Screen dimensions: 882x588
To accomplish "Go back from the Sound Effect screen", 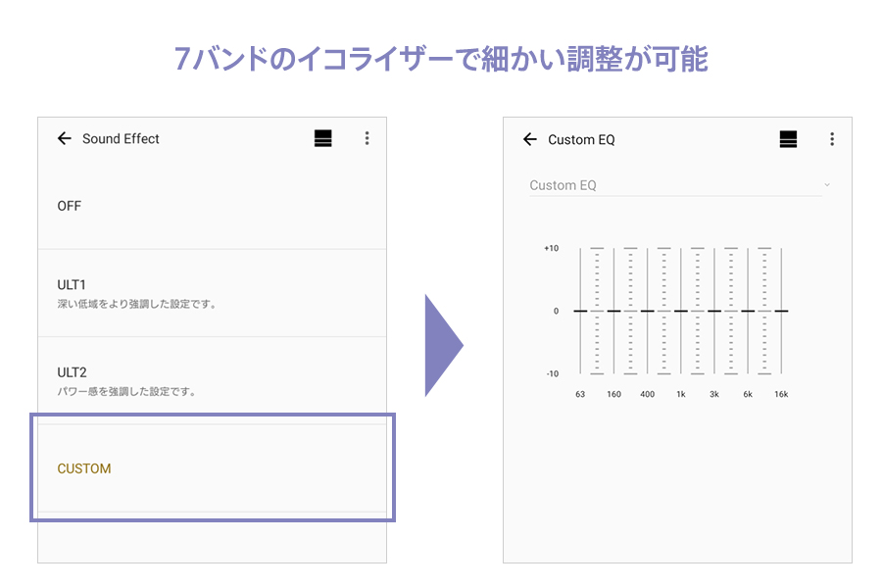I will pyautogui.click(x=65, y=139).
